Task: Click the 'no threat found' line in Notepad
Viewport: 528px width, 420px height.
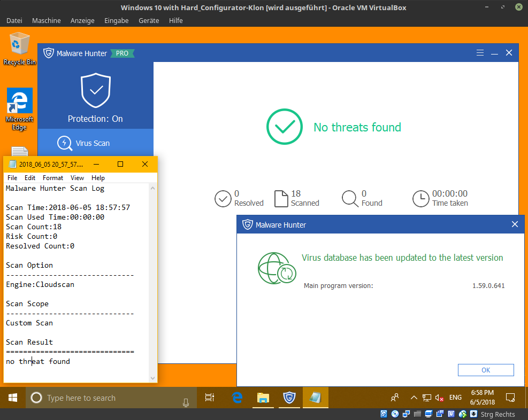Action: point(38,362)
